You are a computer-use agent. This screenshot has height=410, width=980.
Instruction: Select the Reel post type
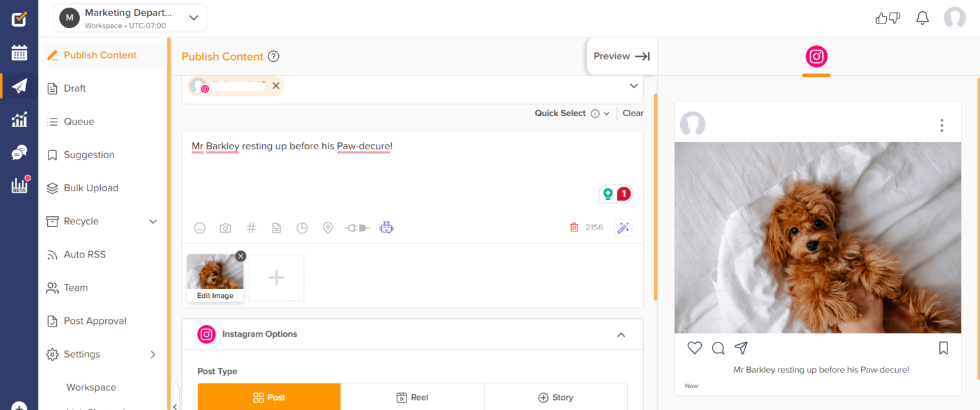[412, 397]
